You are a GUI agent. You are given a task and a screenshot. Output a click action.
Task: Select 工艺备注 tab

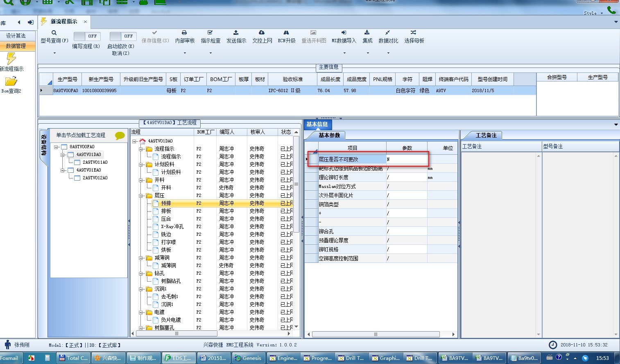[486, 135]
